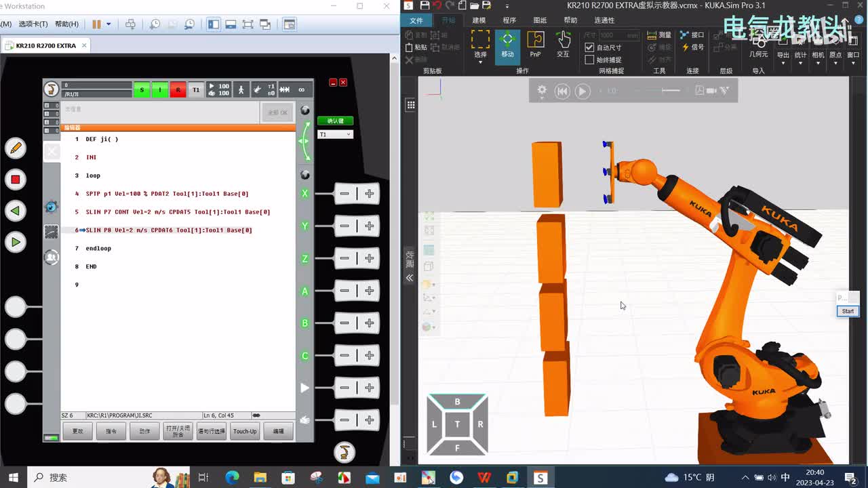Click the 测量 measure tool
Image resolution: width=868 pixels, height=488 pixels.
coord(659,35)
